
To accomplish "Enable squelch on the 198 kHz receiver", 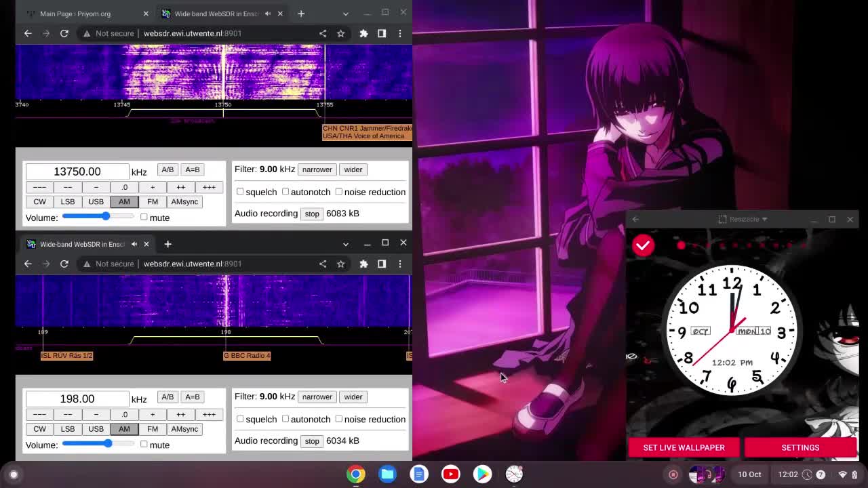I will point(240,419).
